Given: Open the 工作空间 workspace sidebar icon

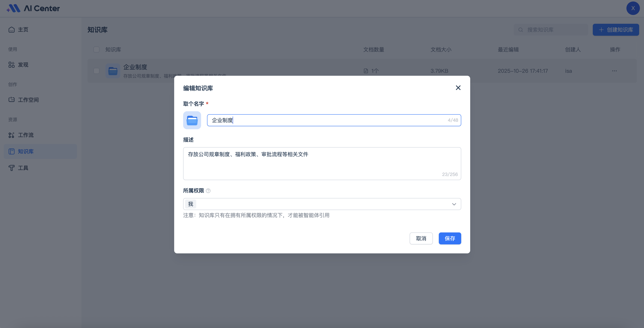Looking at the screenshot, I should 12,99.
